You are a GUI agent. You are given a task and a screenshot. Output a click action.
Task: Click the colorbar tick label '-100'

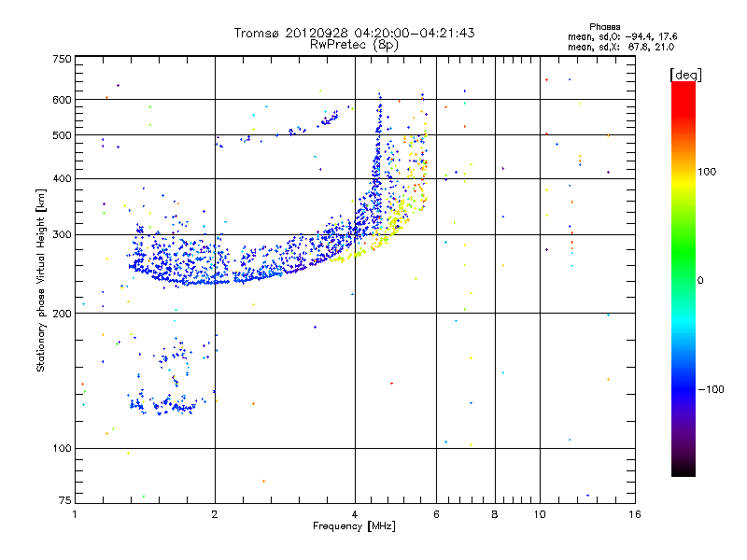(x=711, y=389)
